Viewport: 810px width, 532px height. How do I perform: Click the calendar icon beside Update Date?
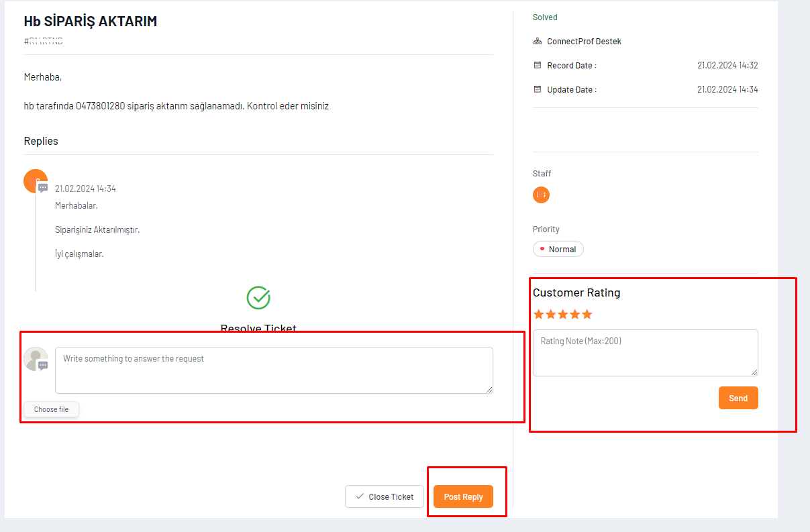[538, 89]
